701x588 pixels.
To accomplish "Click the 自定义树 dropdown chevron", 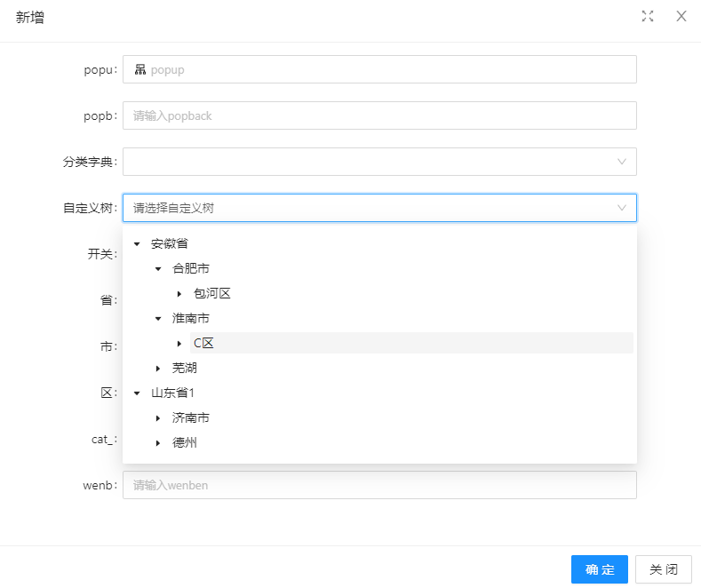I will click(x=621, y=208).
